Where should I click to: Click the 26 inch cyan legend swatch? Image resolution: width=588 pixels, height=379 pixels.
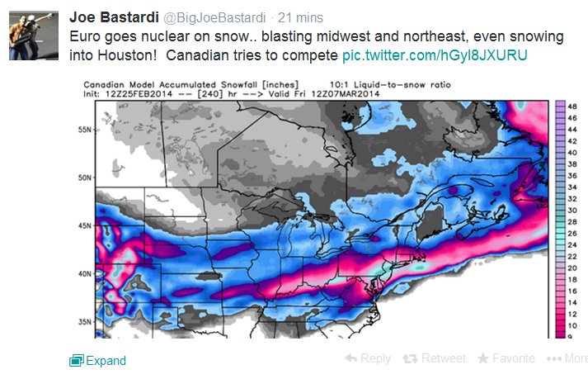point(560,233)
